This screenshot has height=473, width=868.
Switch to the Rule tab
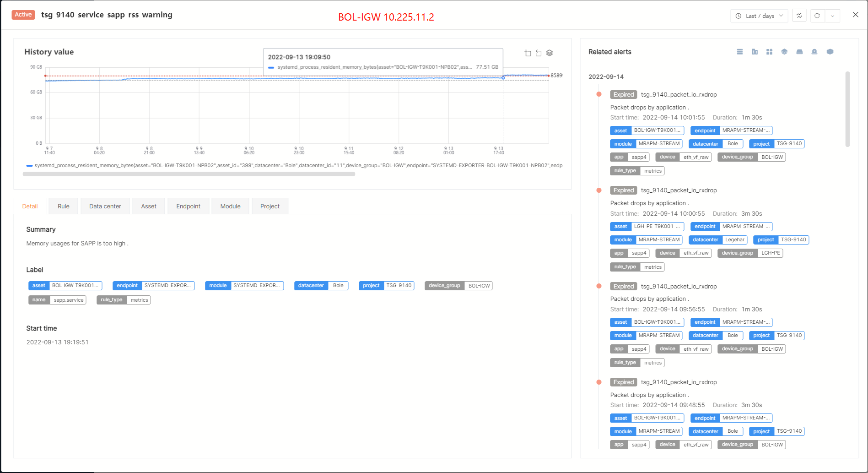pos(64,206)
